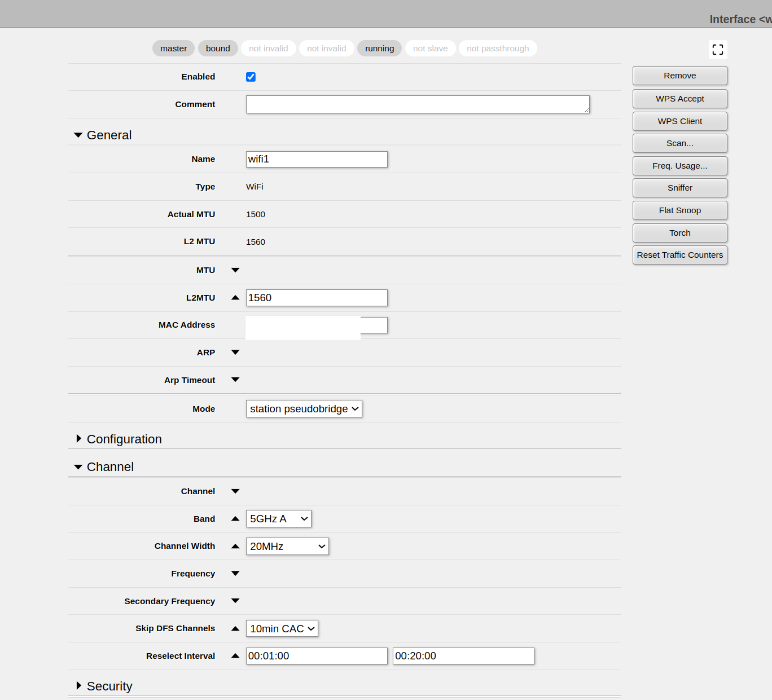Collapse the Band field arrow
This screenshot has height=700, width=772.
pyautogui.click(x=235, y=519)
